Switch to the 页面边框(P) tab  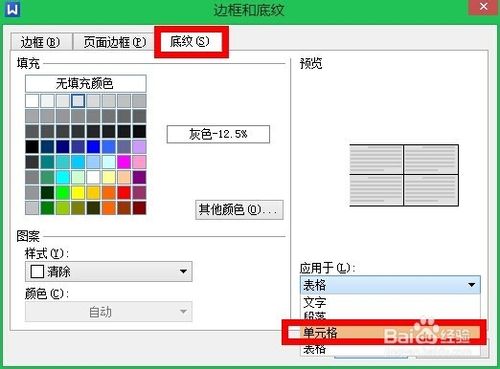pyautogui.click(x=115, y=42)
